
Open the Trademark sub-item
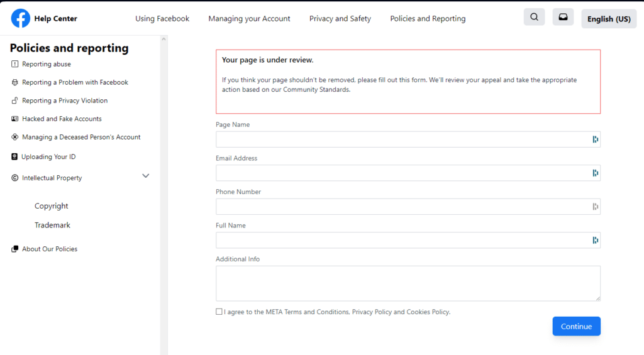pyautogui.click(x=53, y=226)
